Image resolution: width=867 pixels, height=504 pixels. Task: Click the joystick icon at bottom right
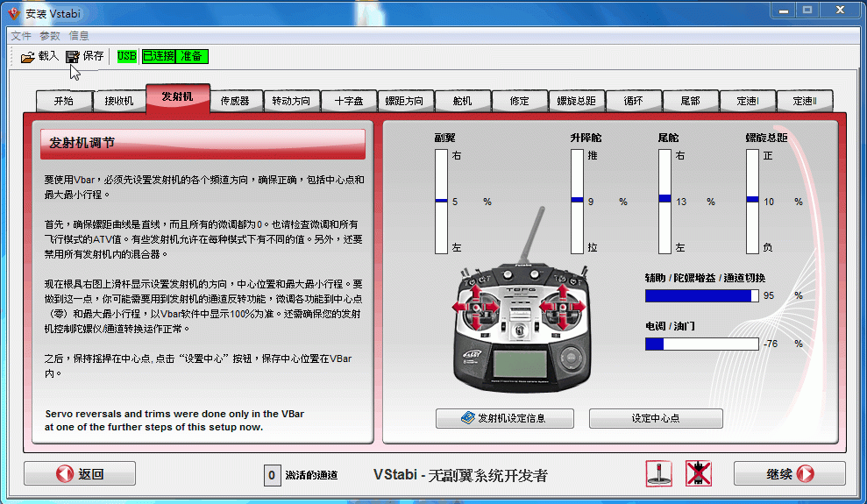coord(658,474)
